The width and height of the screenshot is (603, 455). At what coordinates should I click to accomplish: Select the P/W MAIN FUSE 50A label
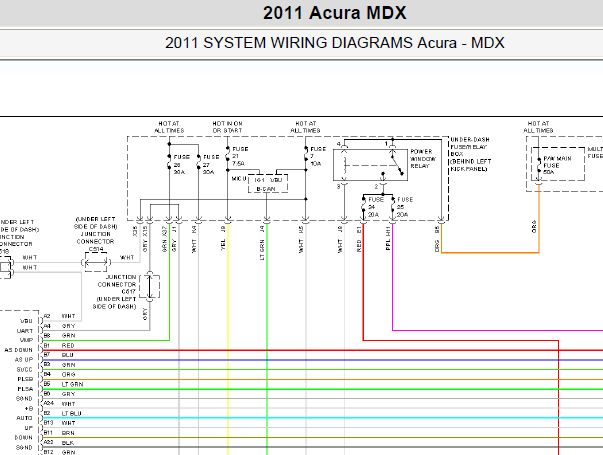coord(557,165)
